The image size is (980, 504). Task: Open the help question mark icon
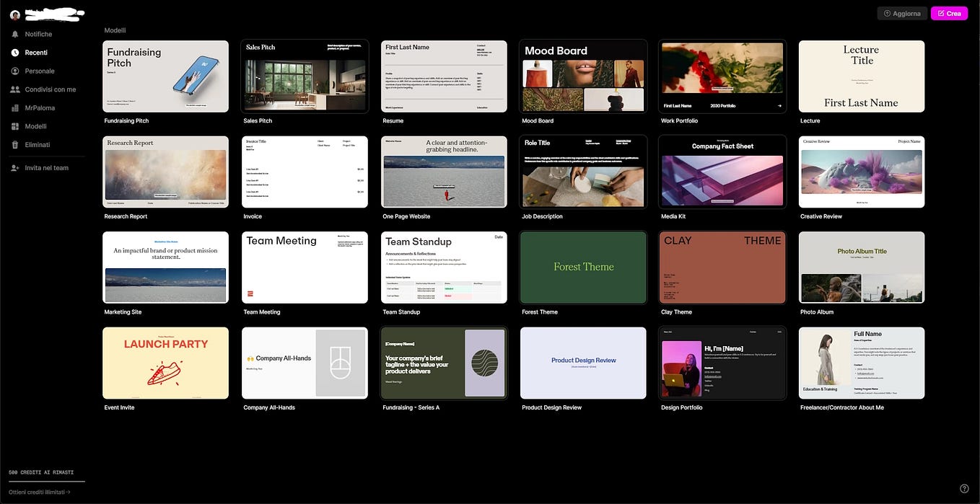click(x=964, y=489)
